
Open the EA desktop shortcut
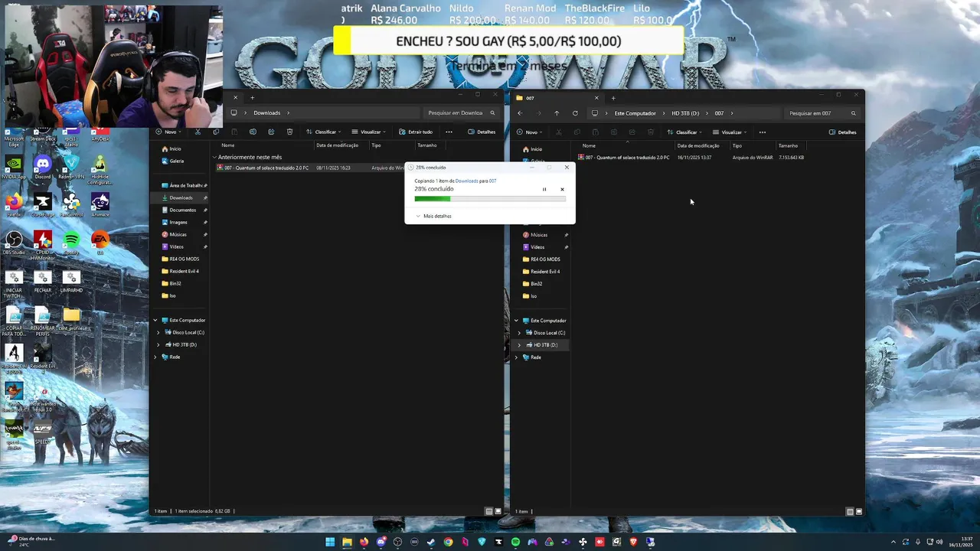click(x=100, y=242)
